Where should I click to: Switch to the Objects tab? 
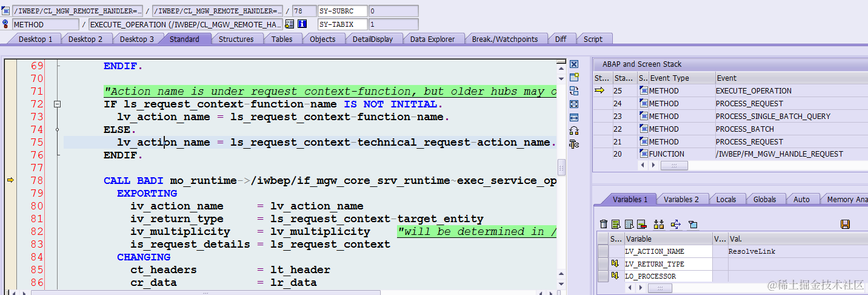click(322, 39)
